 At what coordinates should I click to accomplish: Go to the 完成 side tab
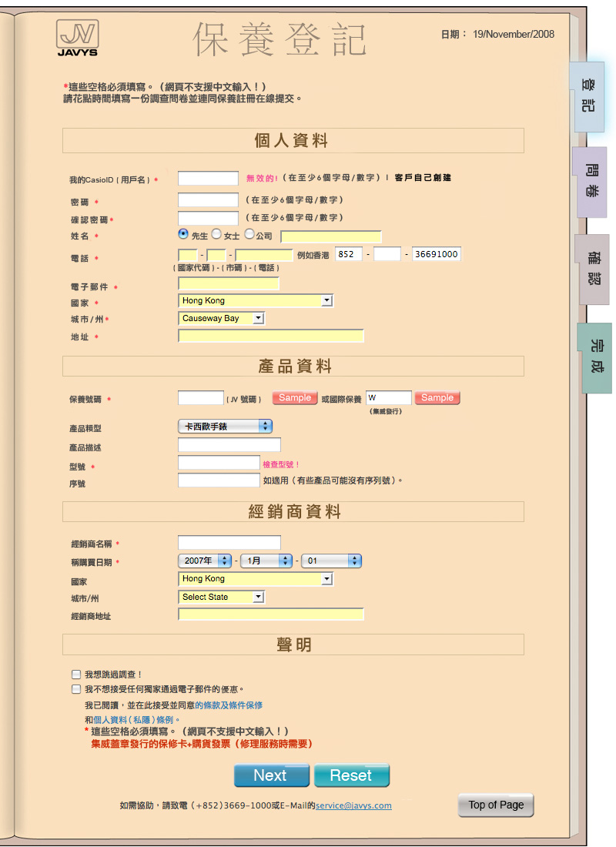pyautogui.click(x=595, y=357)
